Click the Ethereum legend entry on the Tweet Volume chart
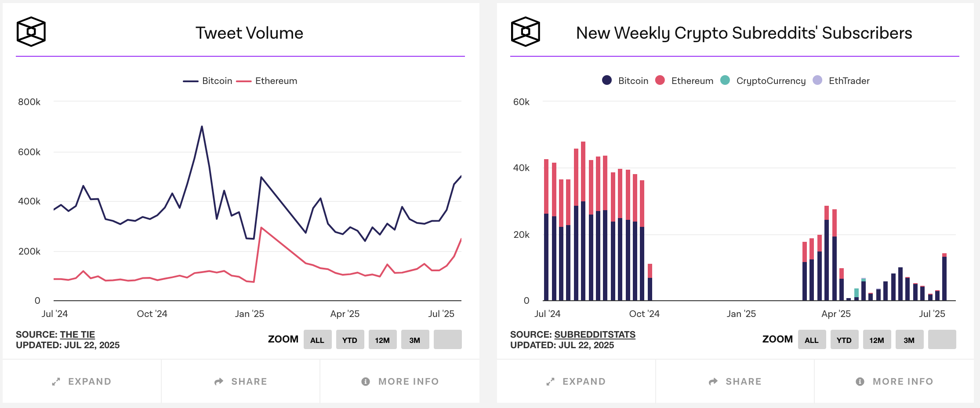 click(x=276, y=80)
